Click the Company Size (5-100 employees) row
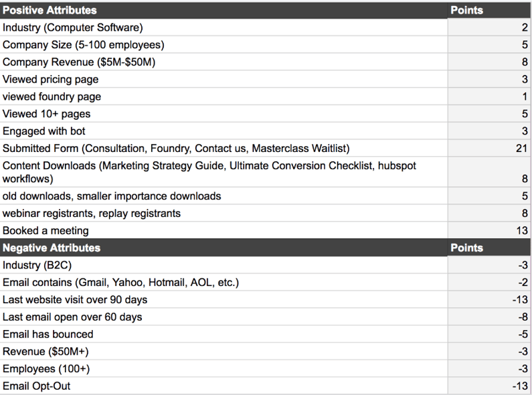 coord(266,45)
